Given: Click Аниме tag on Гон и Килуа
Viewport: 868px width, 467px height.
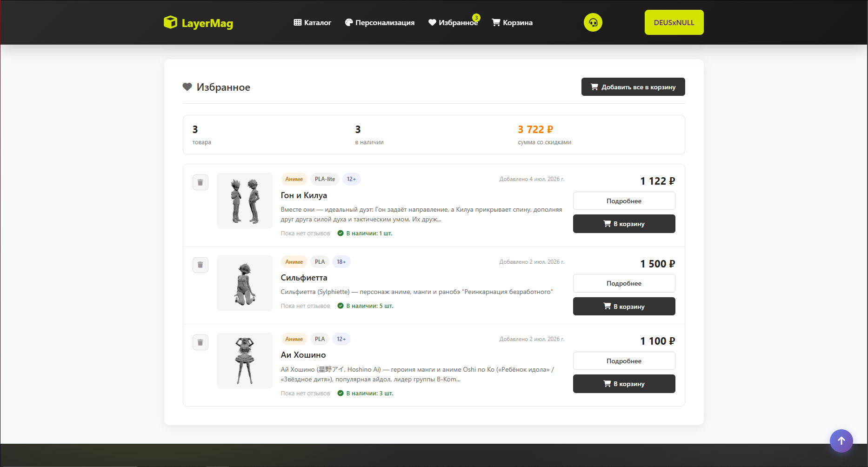Looking at the screenshot, I should point(294,179).
